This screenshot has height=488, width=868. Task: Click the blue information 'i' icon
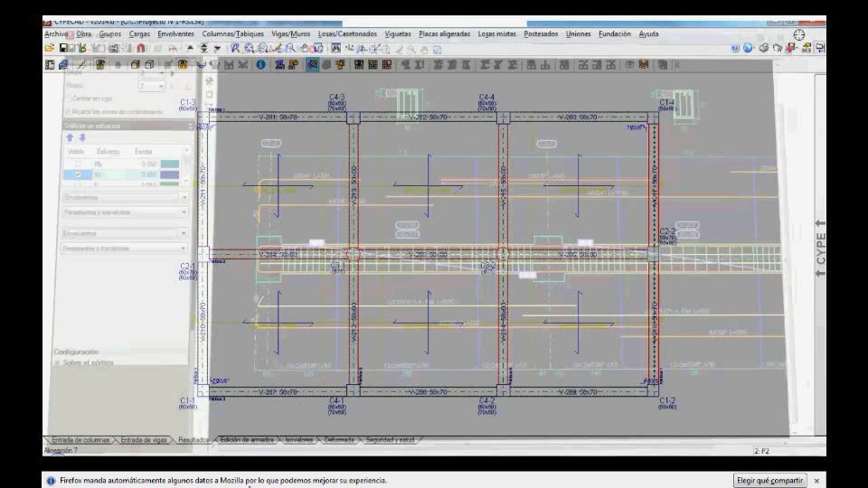(260, 65)
